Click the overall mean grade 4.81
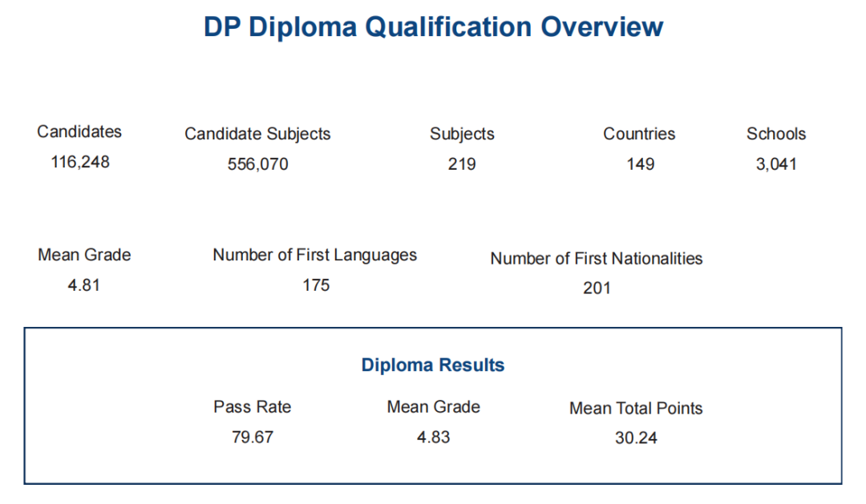Image resolution: width=866 pixels, height=504 pixels. [83, 284]
